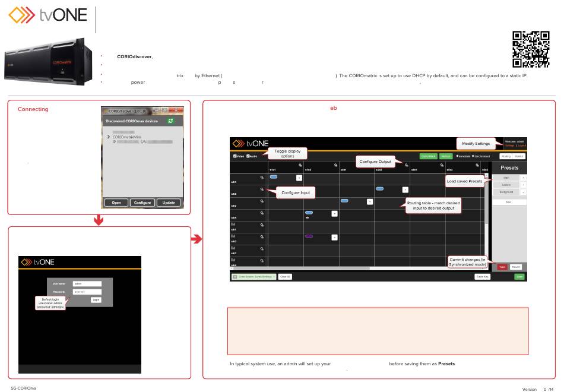Click the Settings link under Welcome admin

coord(509,146)
